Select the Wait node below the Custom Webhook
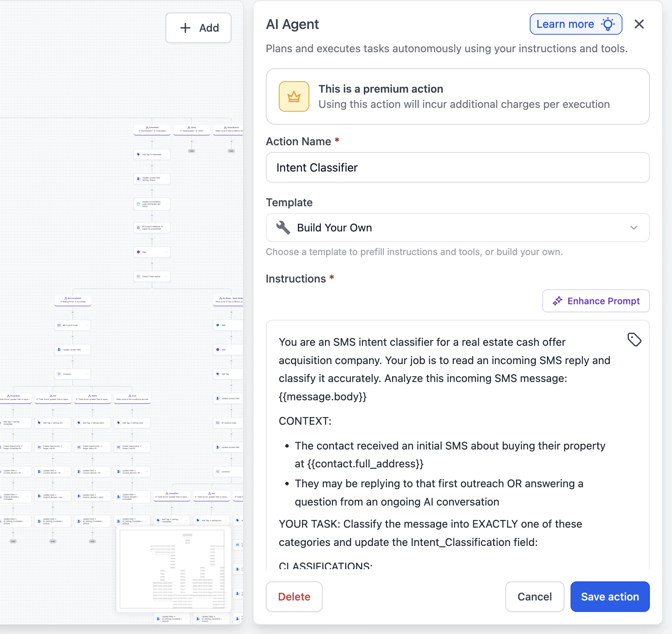This screenshot has height=634, width=672. pyautogui.click(x=152, y=252)
